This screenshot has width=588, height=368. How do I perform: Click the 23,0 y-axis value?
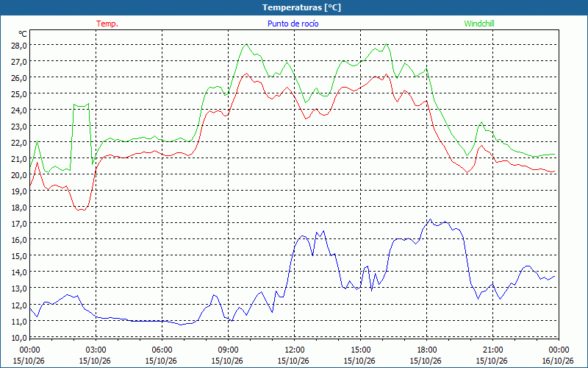point(18,126)
